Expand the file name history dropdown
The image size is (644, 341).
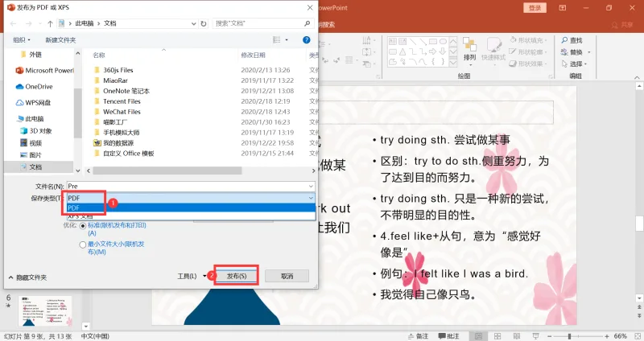(311, 187)
